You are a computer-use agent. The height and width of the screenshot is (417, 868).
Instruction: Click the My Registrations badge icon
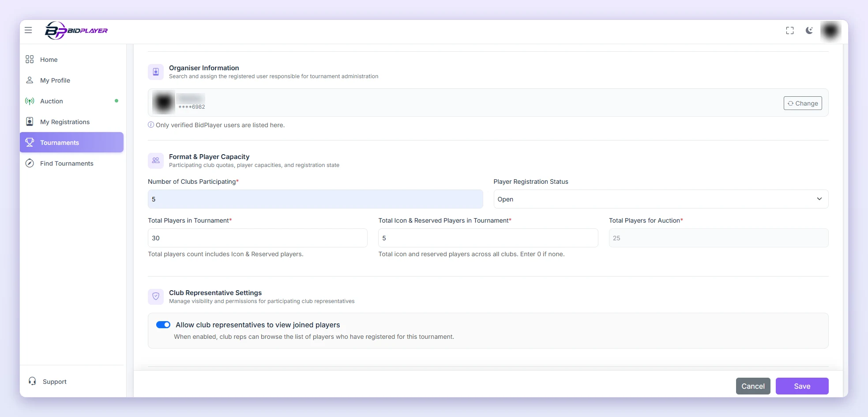tap(30, 121)
